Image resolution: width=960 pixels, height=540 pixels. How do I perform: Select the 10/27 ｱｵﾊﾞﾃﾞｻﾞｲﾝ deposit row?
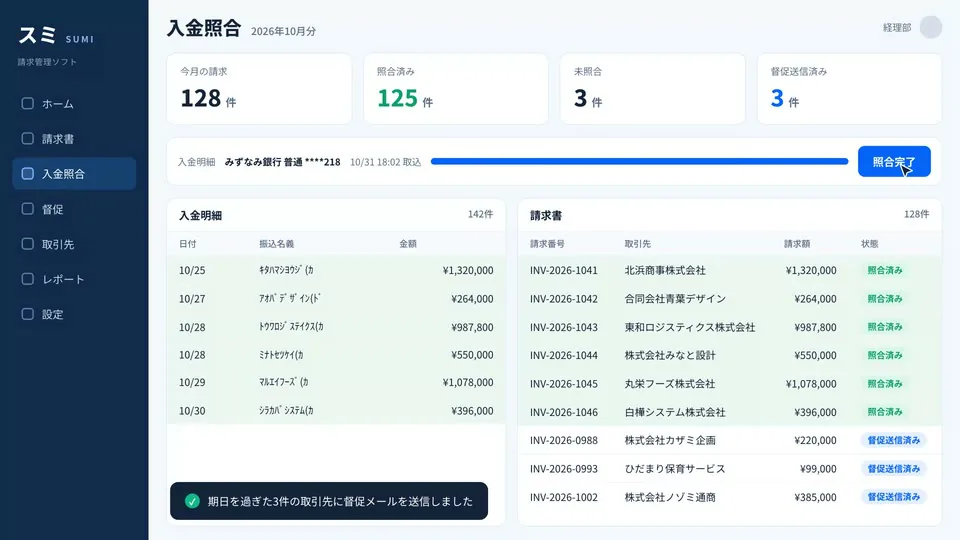tap(336, 299)
